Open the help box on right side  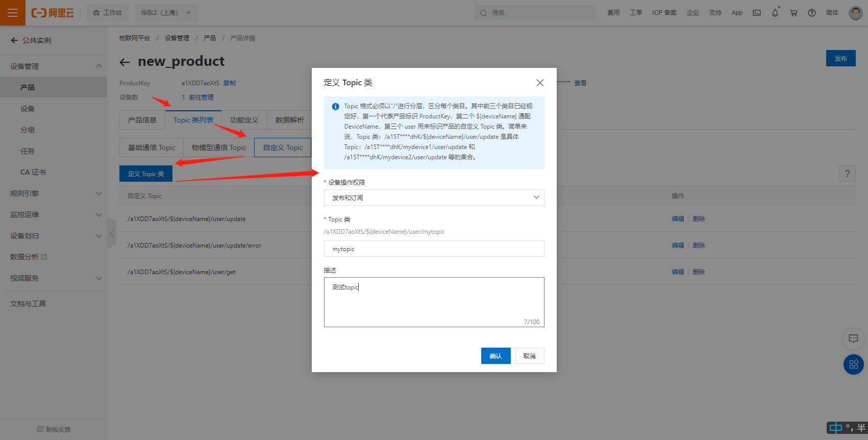(x=848, y=174)
